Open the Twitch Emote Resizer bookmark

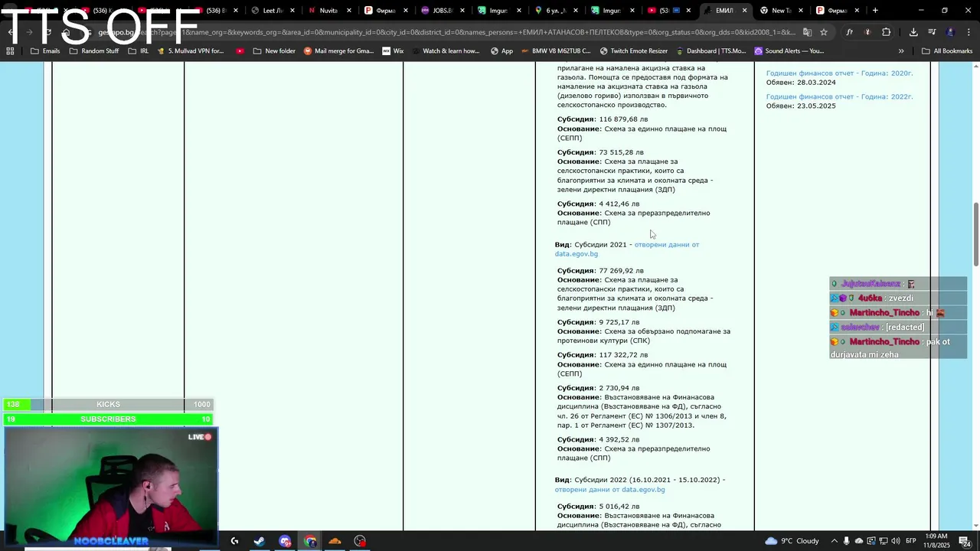click(633, 51)
